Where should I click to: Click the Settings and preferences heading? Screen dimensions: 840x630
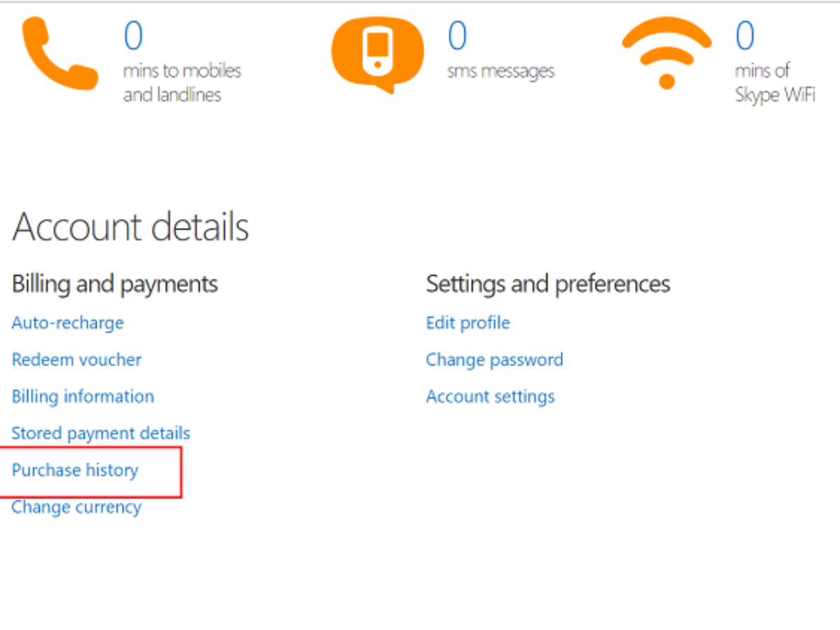click(548, 283)
